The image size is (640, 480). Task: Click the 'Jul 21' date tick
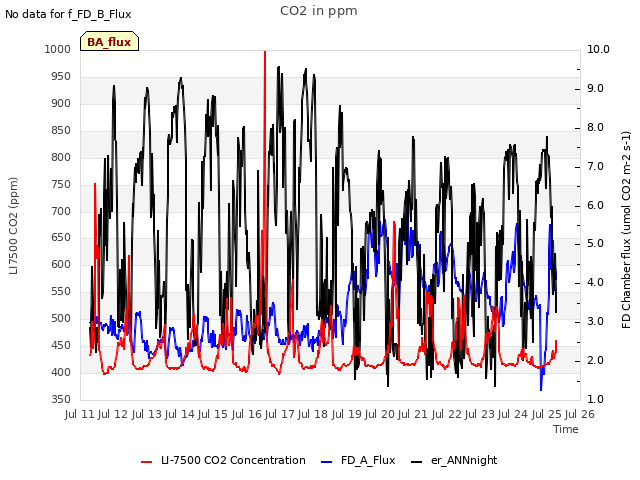413,414
